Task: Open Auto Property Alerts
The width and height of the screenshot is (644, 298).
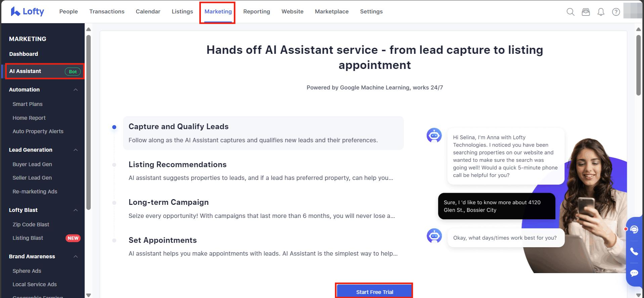Action: tap(38, 132)
